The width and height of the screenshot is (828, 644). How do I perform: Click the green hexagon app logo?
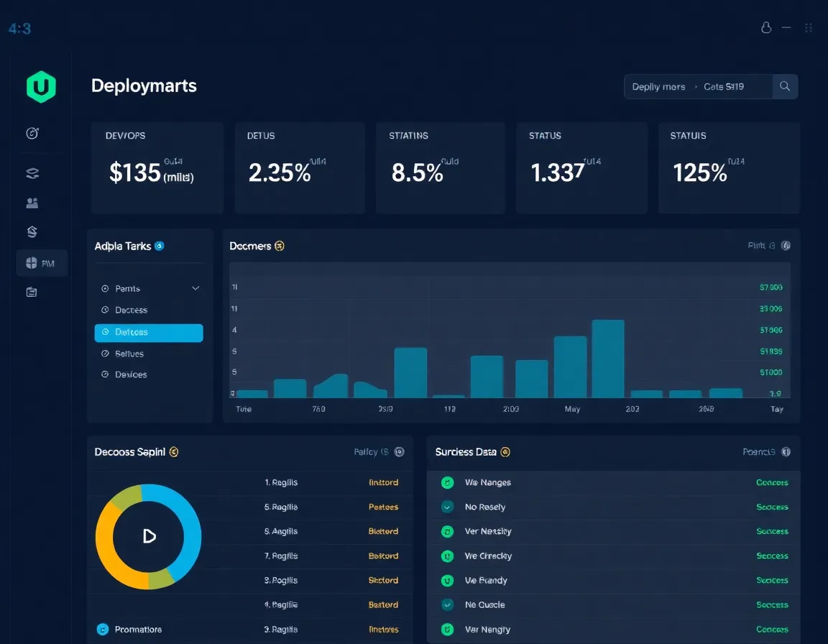pyautogui.click(x=41, y=86)
